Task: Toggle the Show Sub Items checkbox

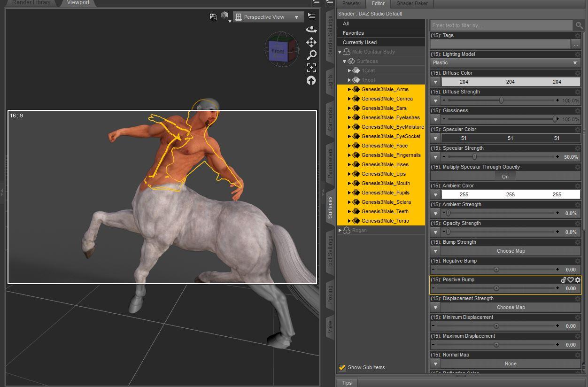Action: pyautogui.click(x=342, y=367)
